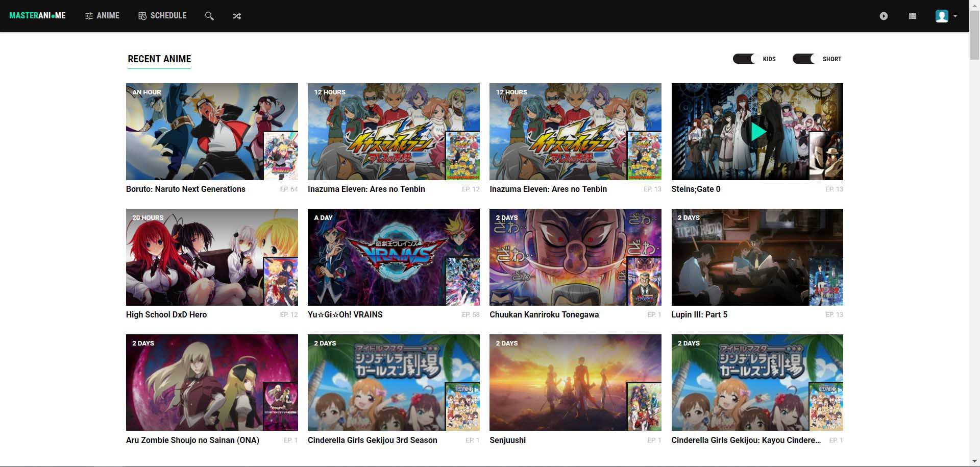Toggle the SHORT switch
The height and width of the screenshot is (467, 980).
pos(805,59)
